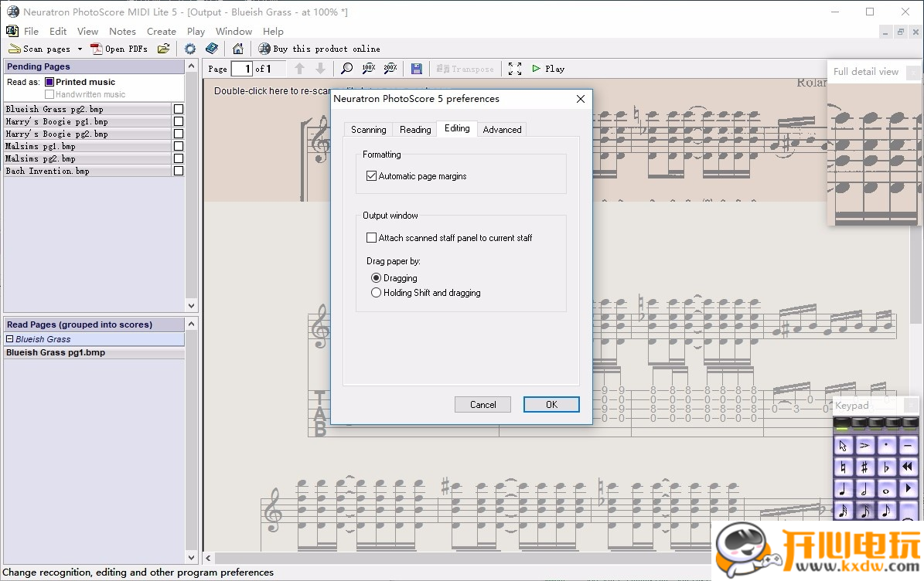Click the blue help book icon
Image resolution: width=924 pixels, height=581 pixels.
212,49
